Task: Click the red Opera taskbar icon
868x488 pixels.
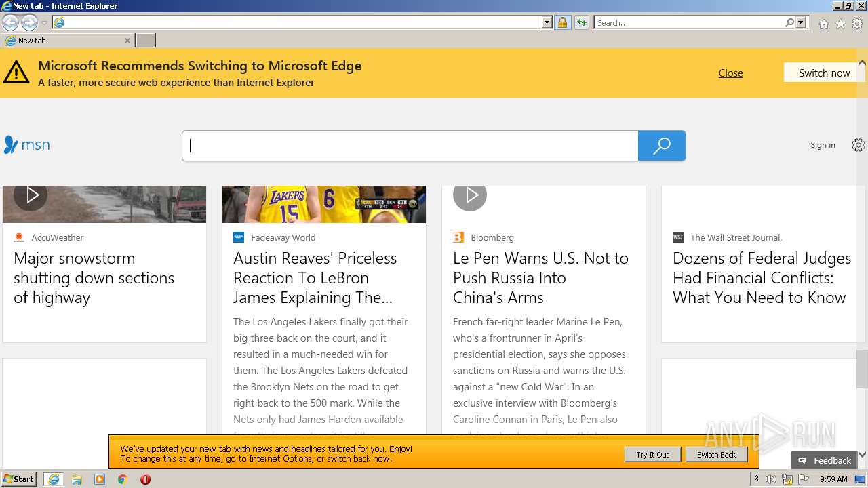Action: [x=145, y=479]
